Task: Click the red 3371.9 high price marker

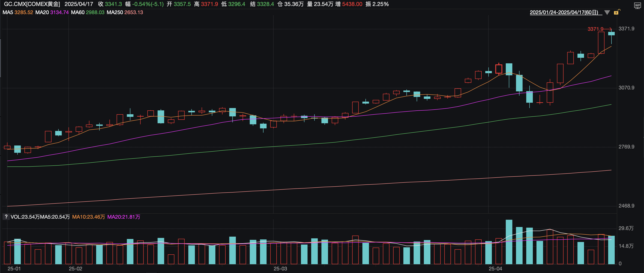Action: click(x=595, y=29)
